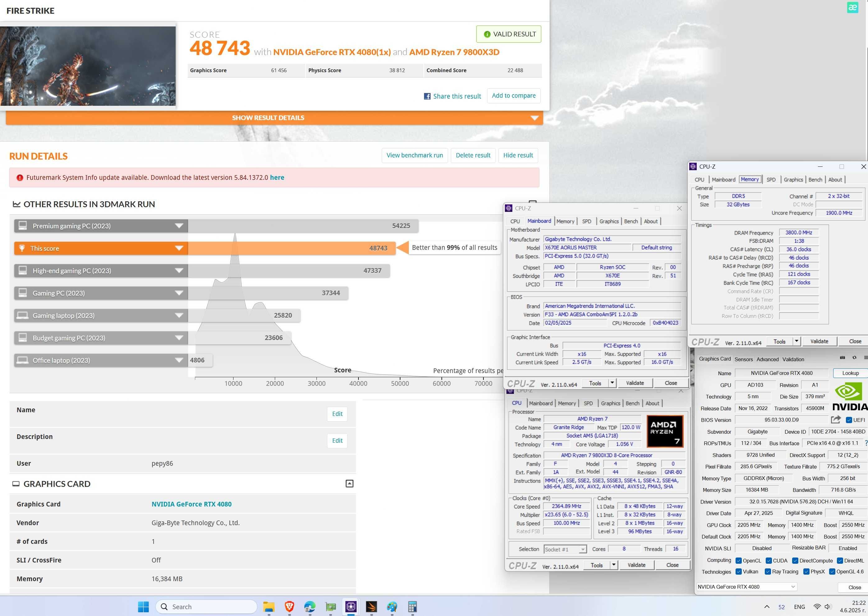
Task: Toggle the DirectML checkbox
Action: [840, 561]
